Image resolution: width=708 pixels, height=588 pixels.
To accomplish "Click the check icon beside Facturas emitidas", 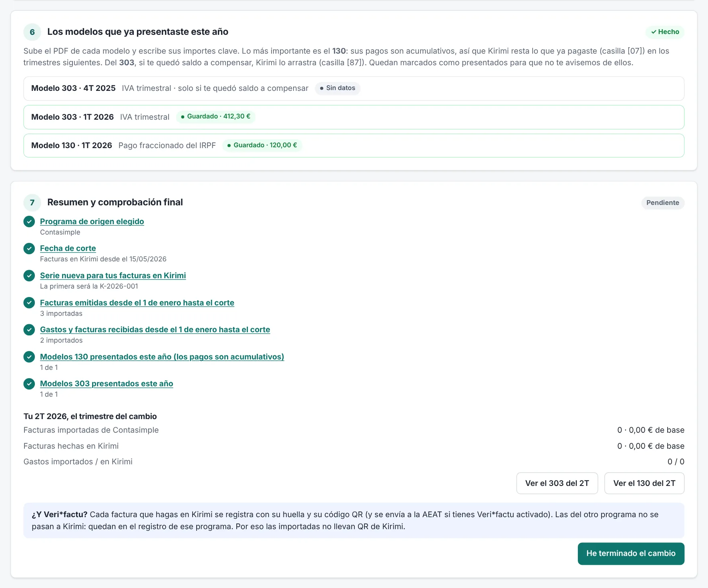I will pyautogui.click(x=29, y=303).
